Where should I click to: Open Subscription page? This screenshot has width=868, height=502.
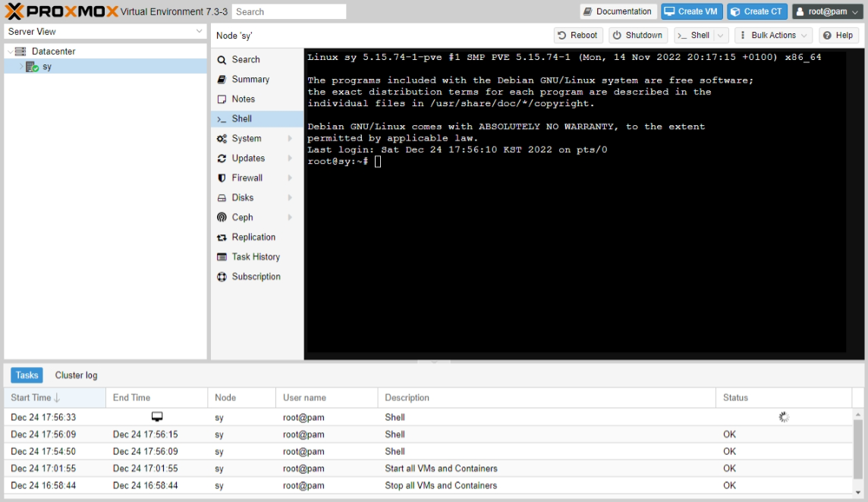click(x=257, y=277)
